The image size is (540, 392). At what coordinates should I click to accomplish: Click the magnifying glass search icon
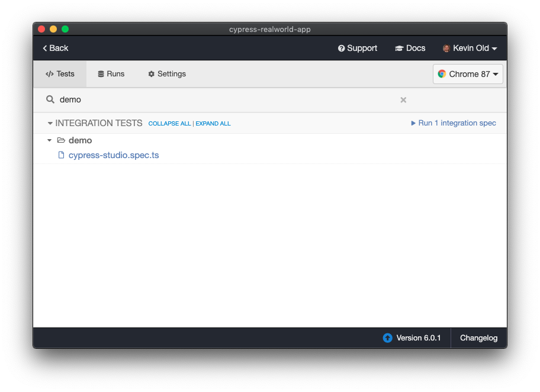tap(50, 99)
